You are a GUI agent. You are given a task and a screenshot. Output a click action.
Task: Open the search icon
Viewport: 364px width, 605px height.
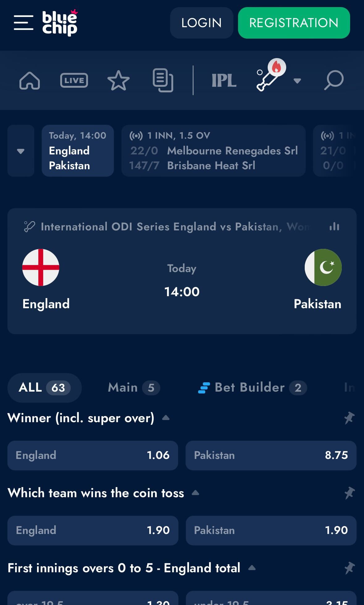tap(334, 80)
